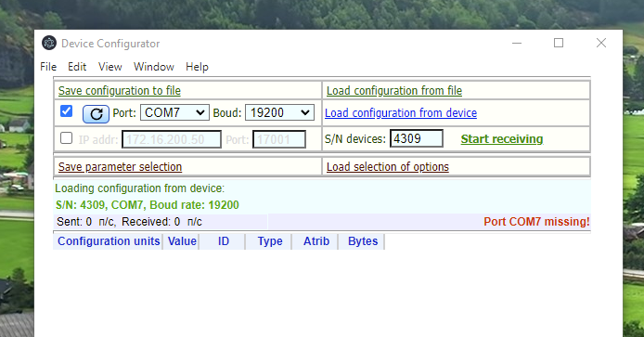Screen dimensions: 644x337
Task: Uncheck the COM port connection checkbox
Action: (x=66, y=111)
